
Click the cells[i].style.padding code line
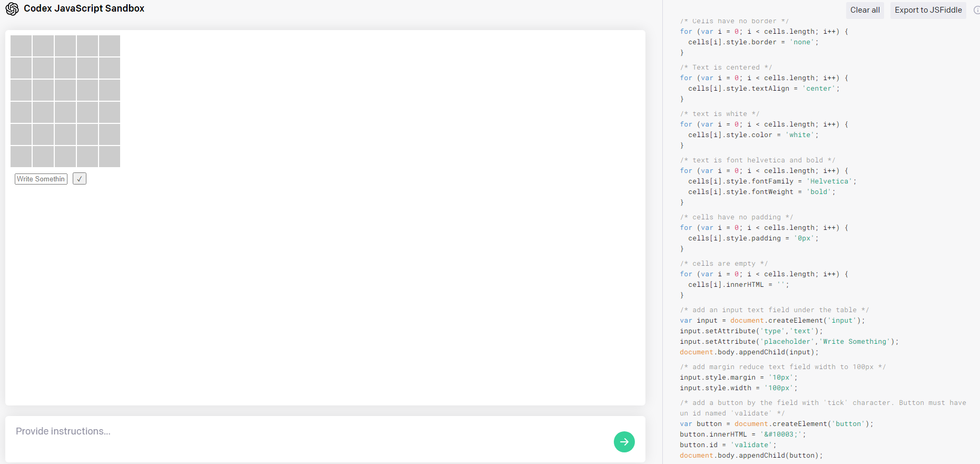753,238
